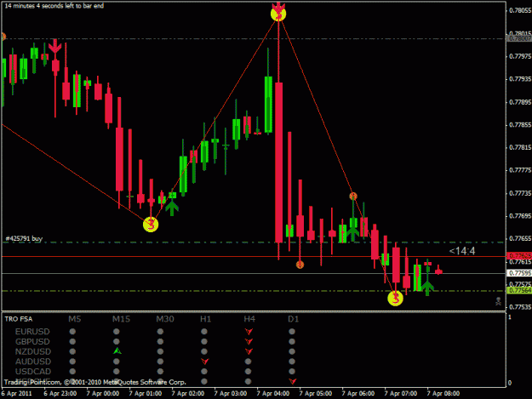The width and height of the screenshot is (532, 399).
Task: Click the NZDUSD symbol label
Action: pos(33,351)
